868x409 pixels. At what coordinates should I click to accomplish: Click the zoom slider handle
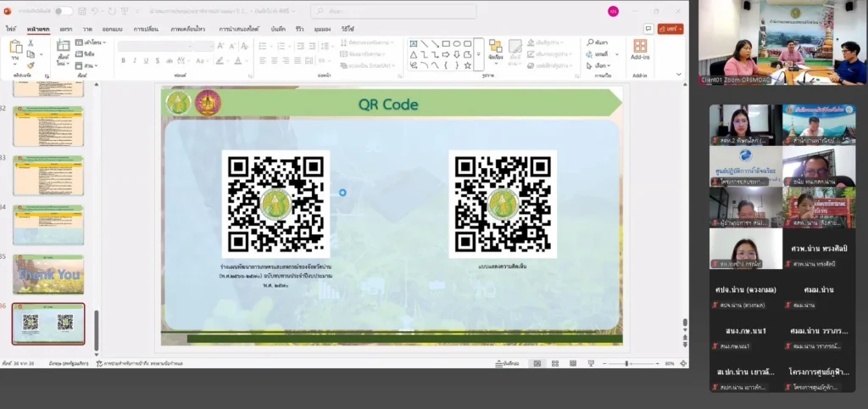click(626, 363)
